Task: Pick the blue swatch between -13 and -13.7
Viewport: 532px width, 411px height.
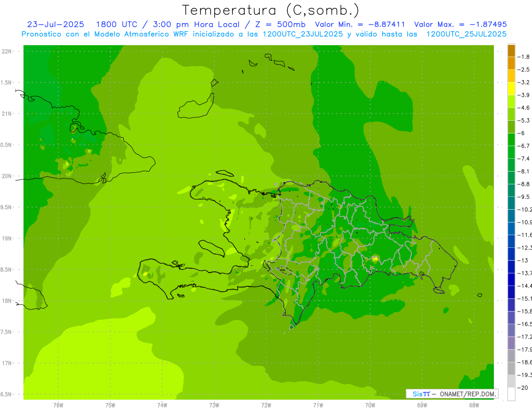Action: tap(511, 267)
